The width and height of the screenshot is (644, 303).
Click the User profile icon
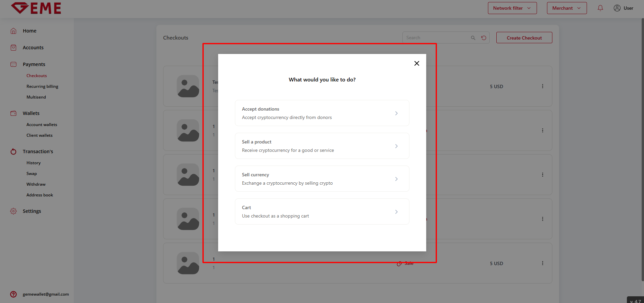coord(617,8)
